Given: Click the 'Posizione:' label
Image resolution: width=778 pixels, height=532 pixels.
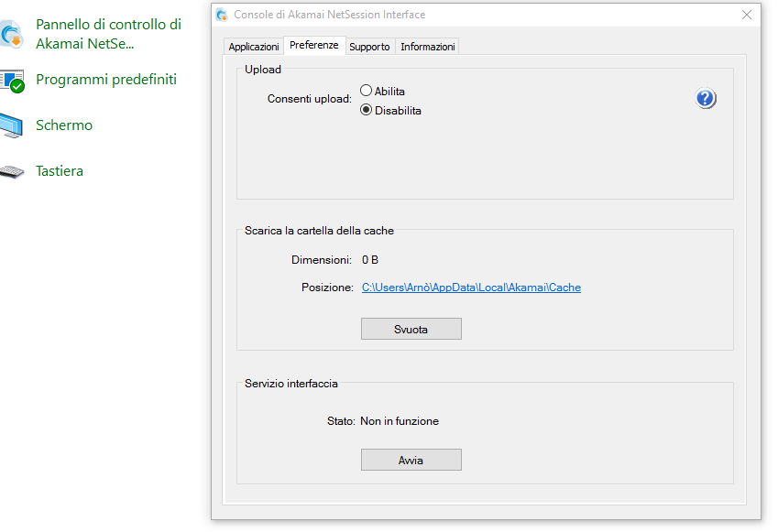Looking at the screenshot, I should click(327, 288).
